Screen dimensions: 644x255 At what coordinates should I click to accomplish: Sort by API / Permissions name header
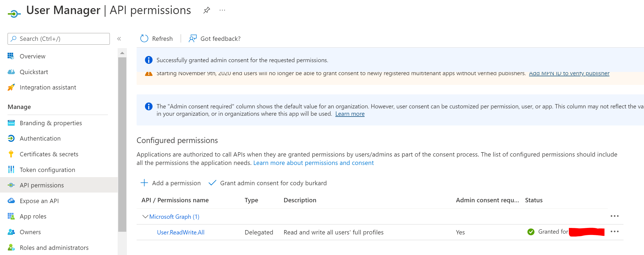(175, 200)
